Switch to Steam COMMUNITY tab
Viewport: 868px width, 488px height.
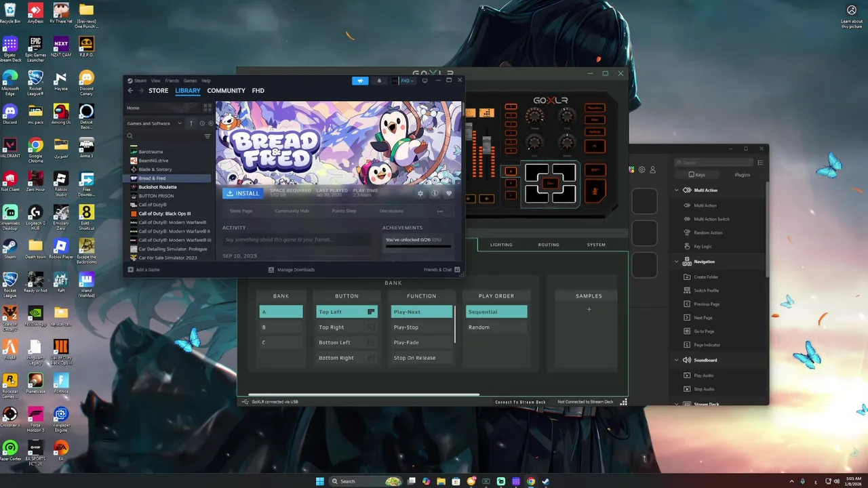tap(226, 91)
